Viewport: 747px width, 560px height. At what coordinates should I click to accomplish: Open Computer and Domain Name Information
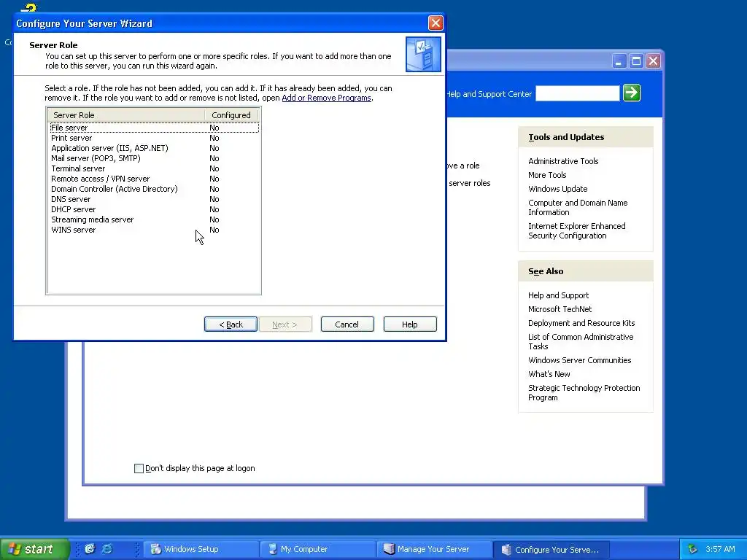pyautogui.click(x=578, y=208)
